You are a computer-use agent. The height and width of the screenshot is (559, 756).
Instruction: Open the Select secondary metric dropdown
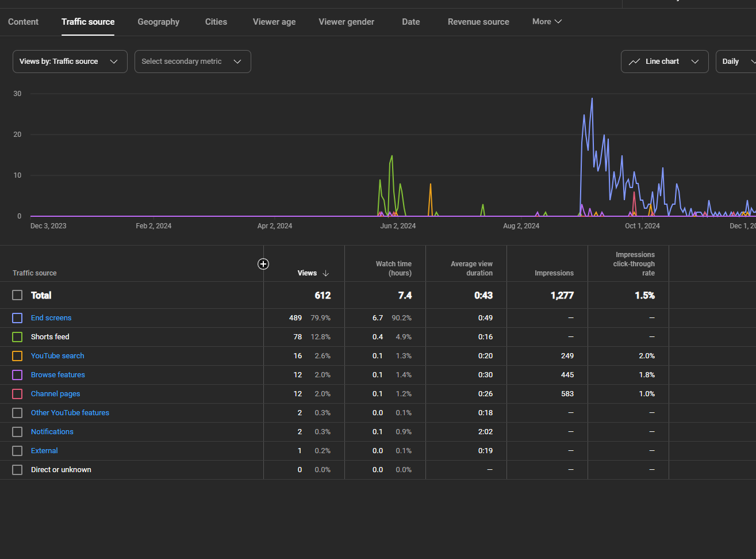193,62
